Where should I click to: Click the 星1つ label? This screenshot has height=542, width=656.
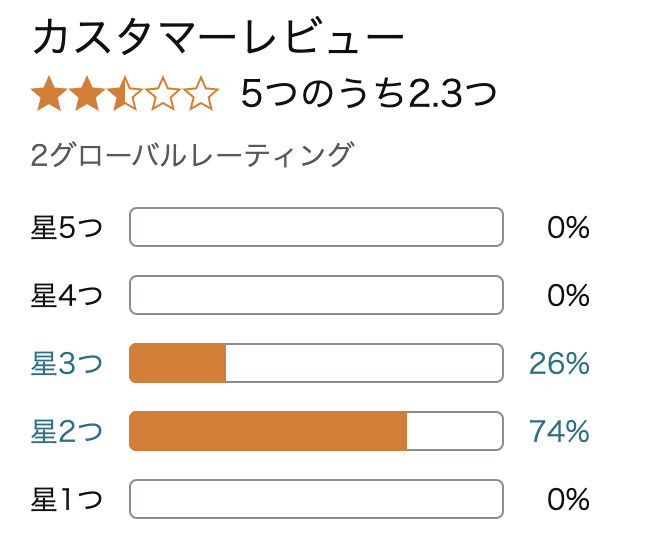pos(67,499)
